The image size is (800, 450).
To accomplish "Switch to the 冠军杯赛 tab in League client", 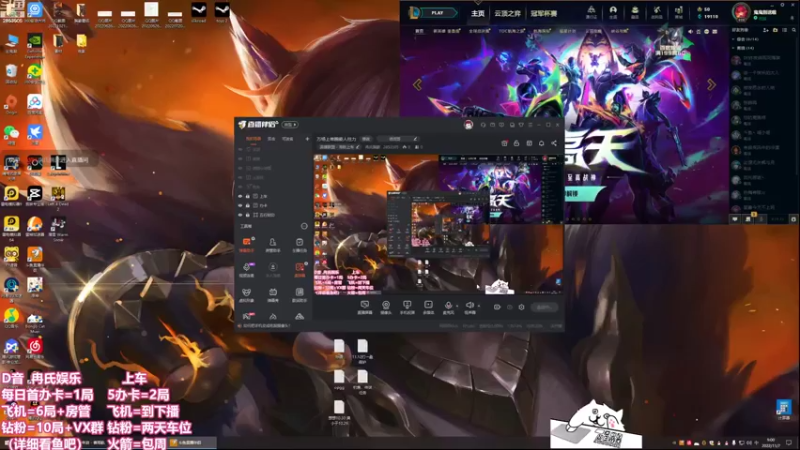I will [x=543, y=13].
